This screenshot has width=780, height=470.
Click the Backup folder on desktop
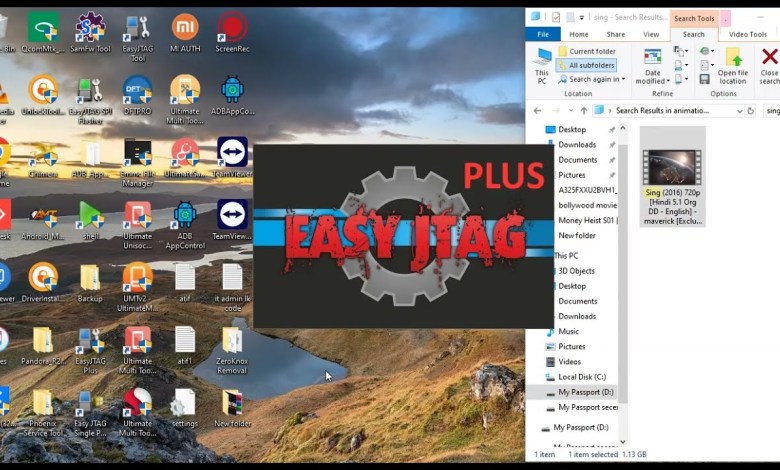[x=90, y=282]
